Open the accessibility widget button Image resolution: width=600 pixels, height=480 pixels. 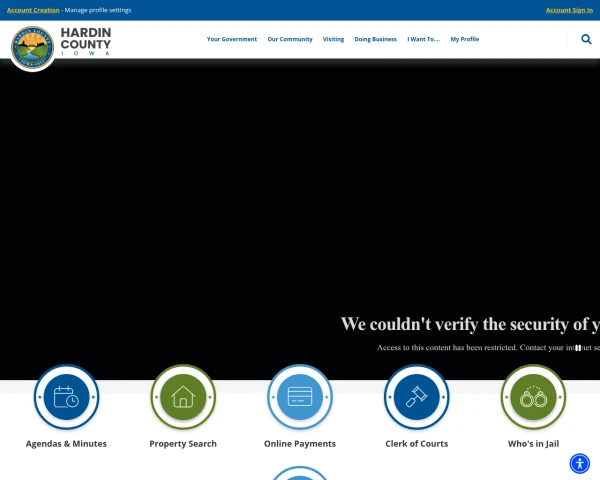(580, 464)
